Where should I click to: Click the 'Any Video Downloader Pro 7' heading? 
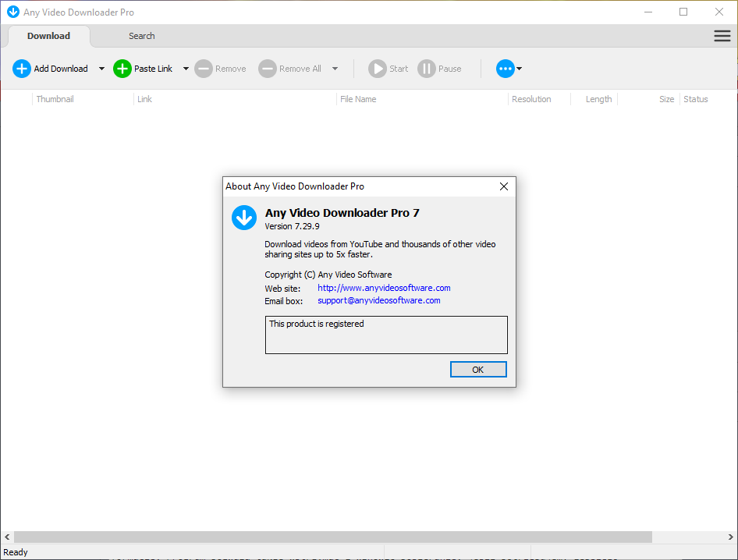point(342,213)
